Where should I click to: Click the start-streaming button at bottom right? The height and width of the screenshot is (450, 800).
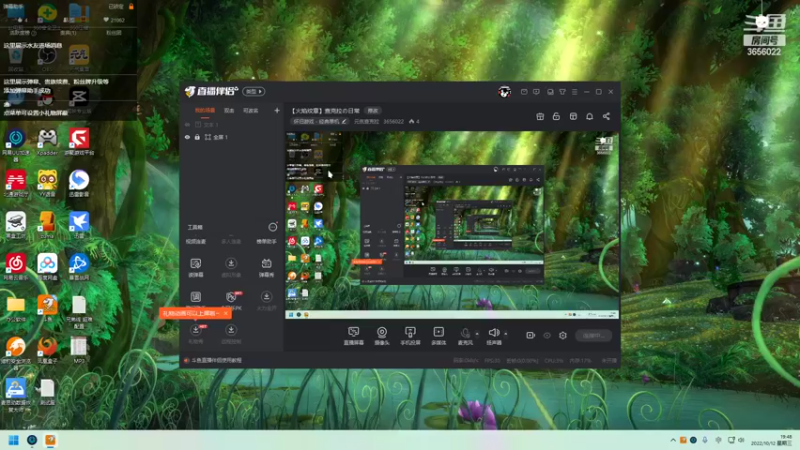(x=594, y=335)
